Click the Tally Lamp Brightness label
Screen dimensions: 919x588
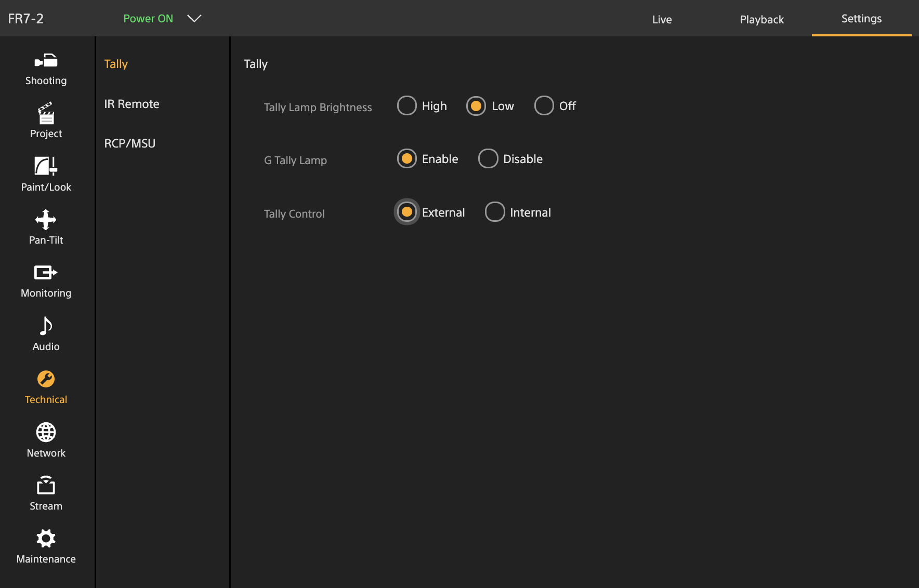(318, 108)
